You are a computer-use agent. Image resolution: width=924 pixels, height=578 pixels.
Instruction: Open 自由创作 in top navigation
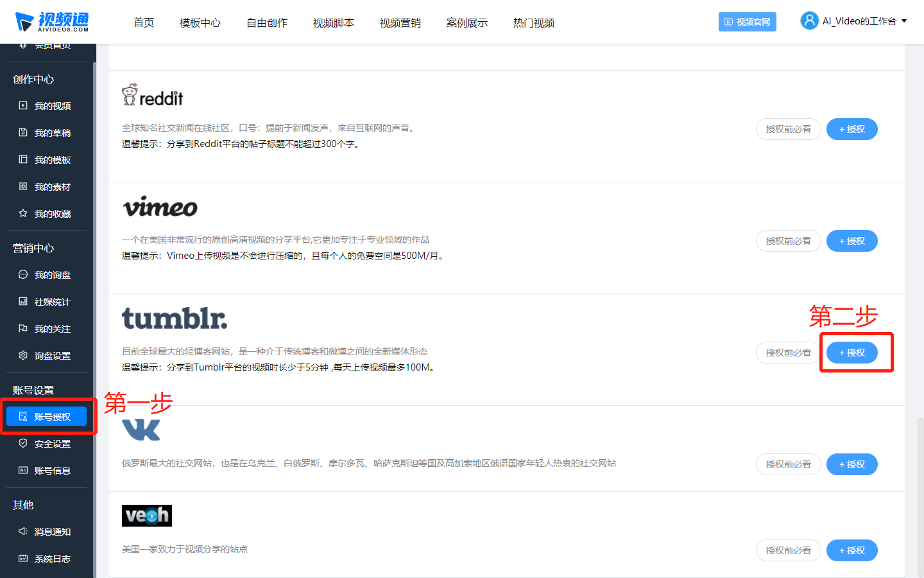tap(267, 23)
